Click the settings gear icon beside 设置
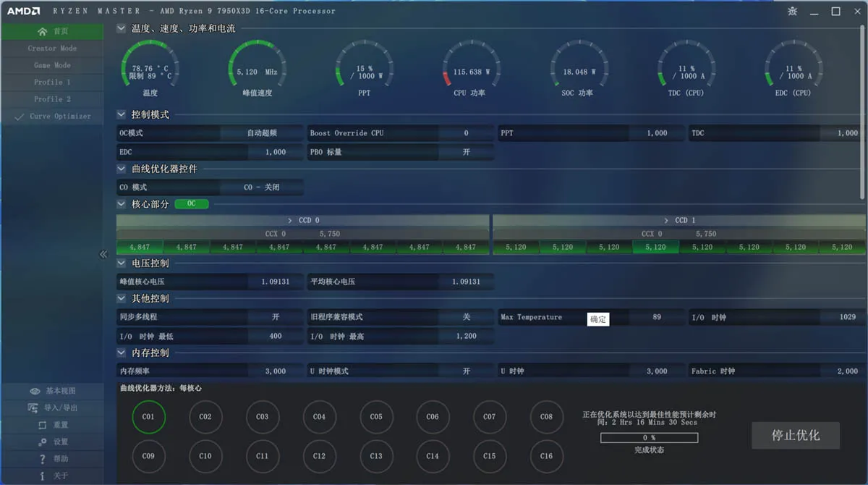 click(x=43, y=442)
